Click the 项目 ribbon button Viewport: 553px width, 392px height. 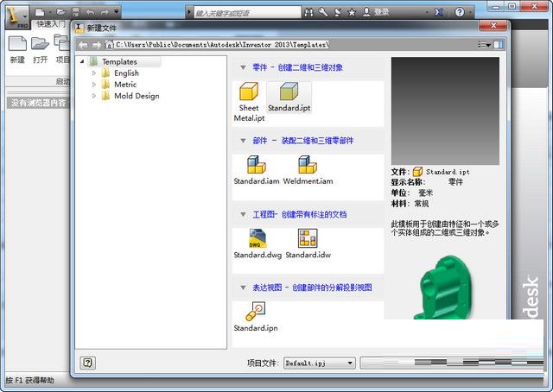[62, 50]
